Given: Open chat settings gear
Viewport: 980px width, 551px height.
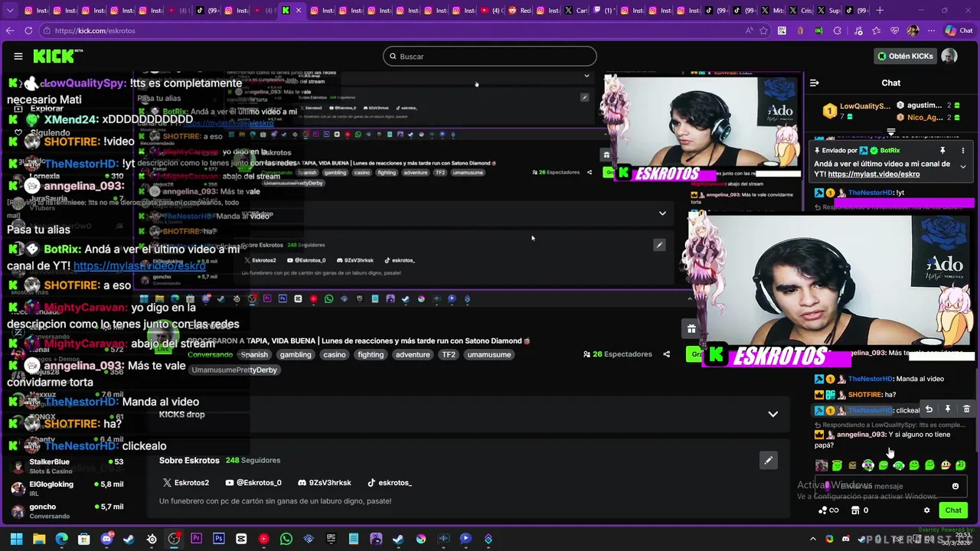Looking at the screenshot, I should click(926, 510).
